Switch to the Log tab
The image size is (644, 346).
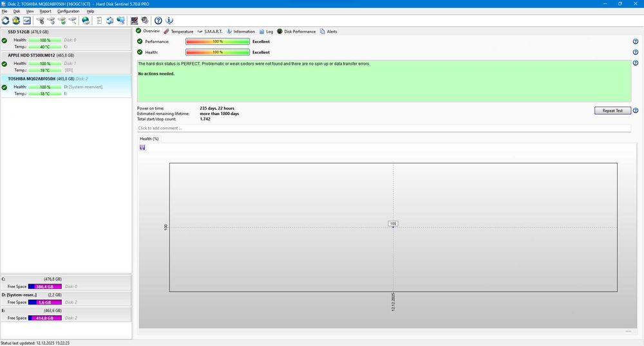266,32
